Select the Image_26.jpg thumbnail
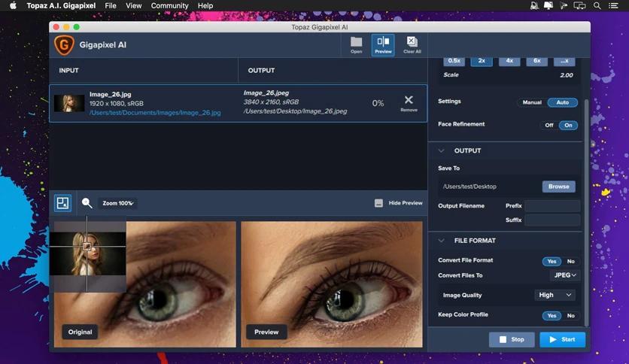 click(x=69, y=104)
